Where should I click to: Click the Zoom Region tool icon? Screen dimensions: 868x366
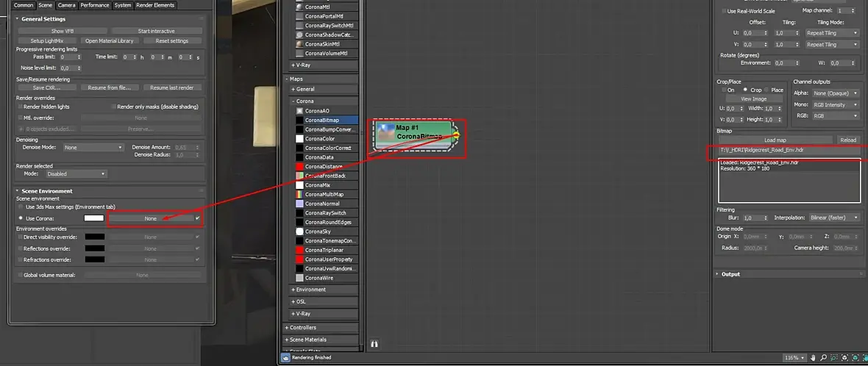tap(833, 358)
